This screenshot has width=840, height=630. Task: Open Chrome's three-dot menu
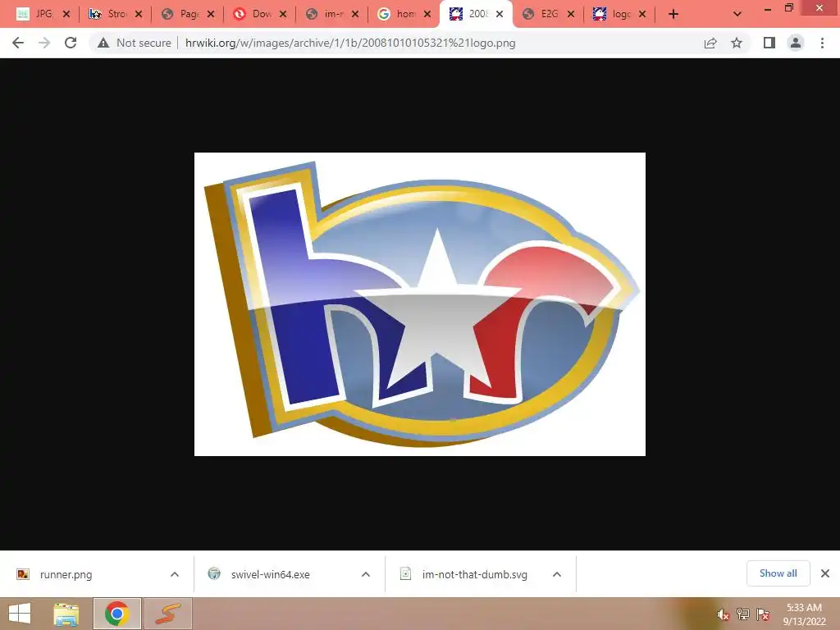click(822, 43)
